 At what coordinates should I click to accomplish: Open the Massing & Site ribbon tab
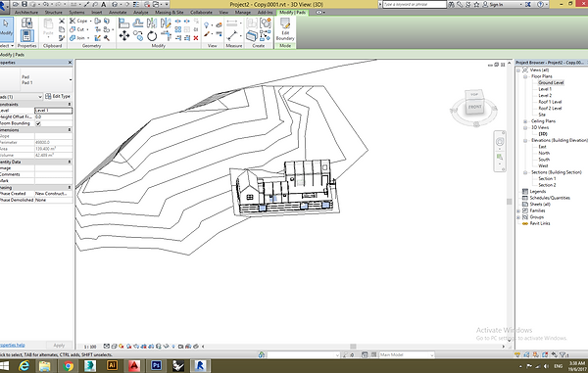coord(170,13)
